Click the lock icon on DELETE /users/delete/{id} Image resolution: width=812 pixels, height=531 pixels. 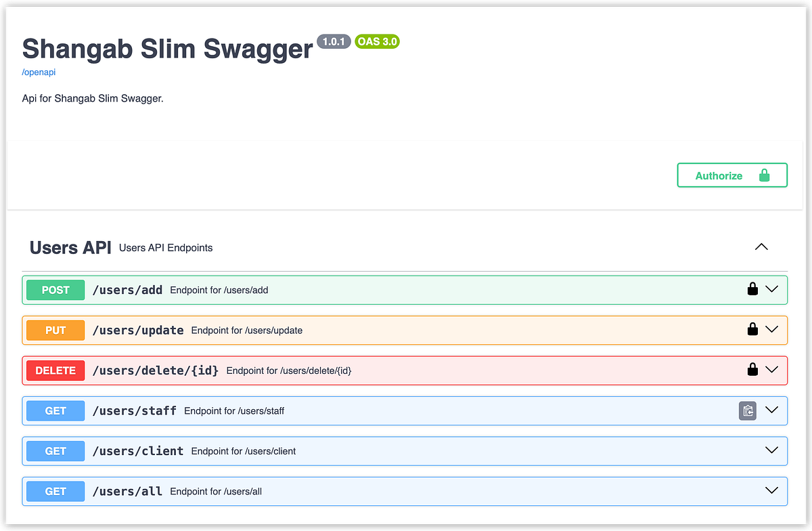tap(752, 369)
